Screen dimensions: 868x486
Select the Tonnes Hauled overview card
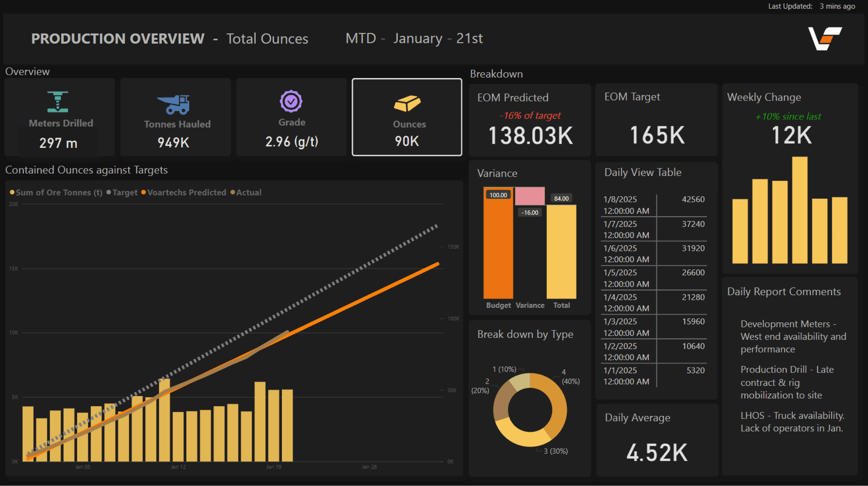175,117
